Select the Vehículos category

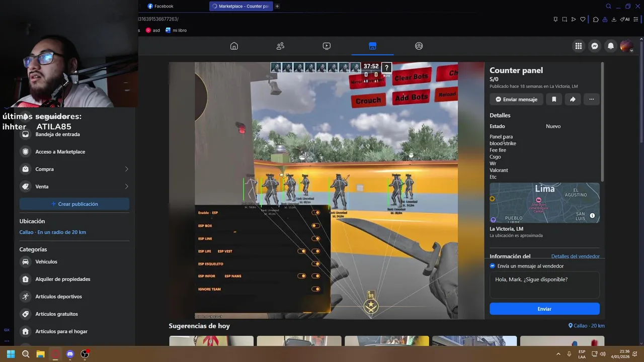[74, 261]
